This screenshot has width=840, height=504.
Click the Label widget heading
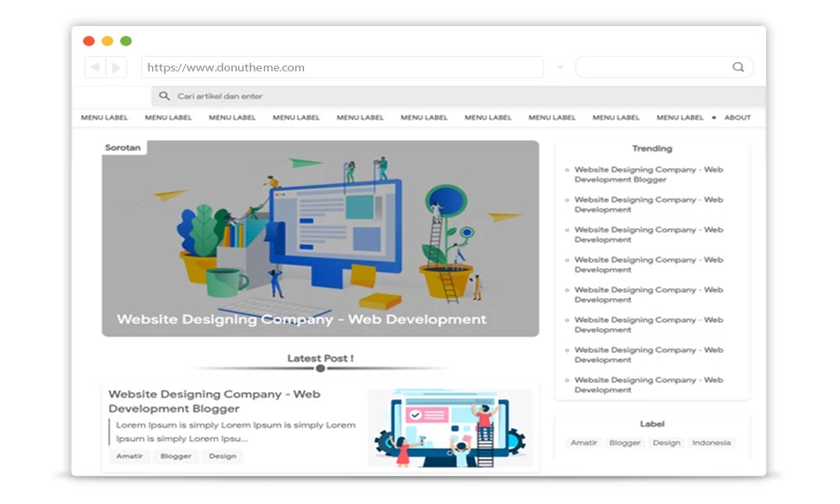click(x=652, y=423)
